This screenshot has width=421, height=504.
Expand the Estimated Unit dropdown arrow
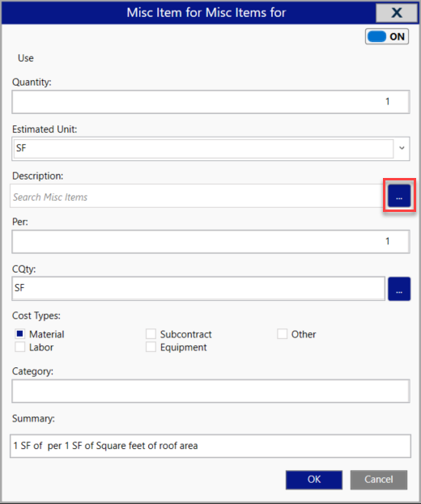click(x=402, y=148)
